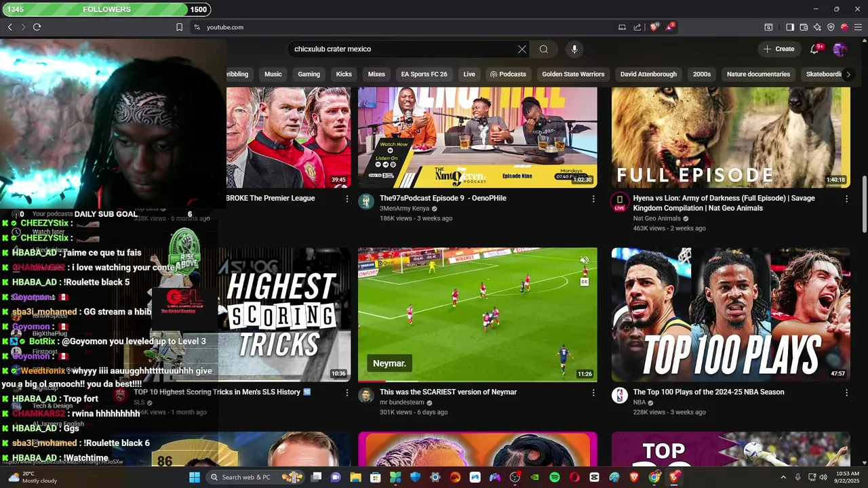The width and height of the screenshot is (868, 488).
Task: Select the David Attenborough chip
Action: coord(648,75)
